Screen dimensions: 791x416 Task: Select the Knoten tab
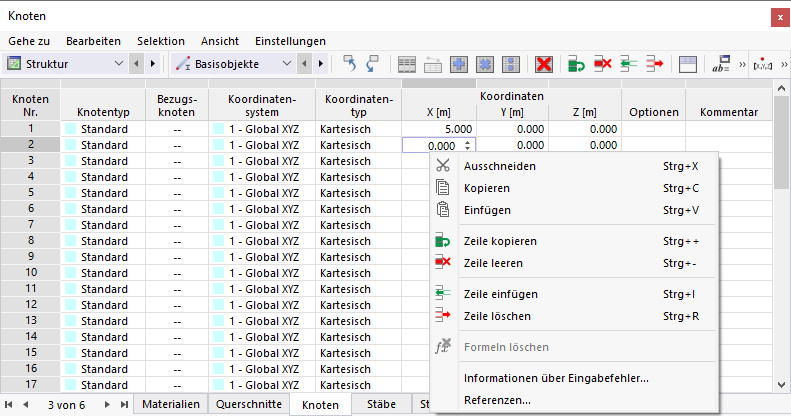[x=320, y=405]
